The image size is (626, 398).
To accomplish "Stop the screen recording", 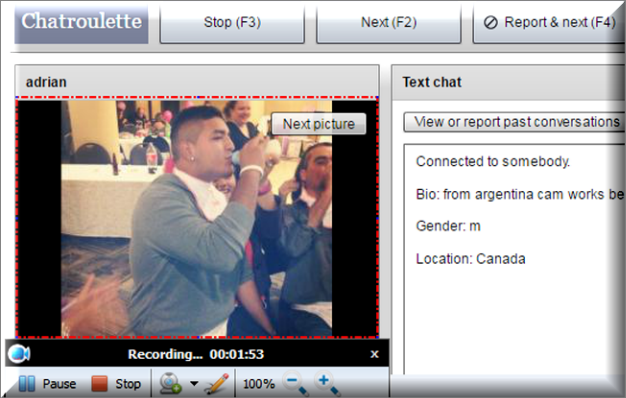I will click(116, 384).
